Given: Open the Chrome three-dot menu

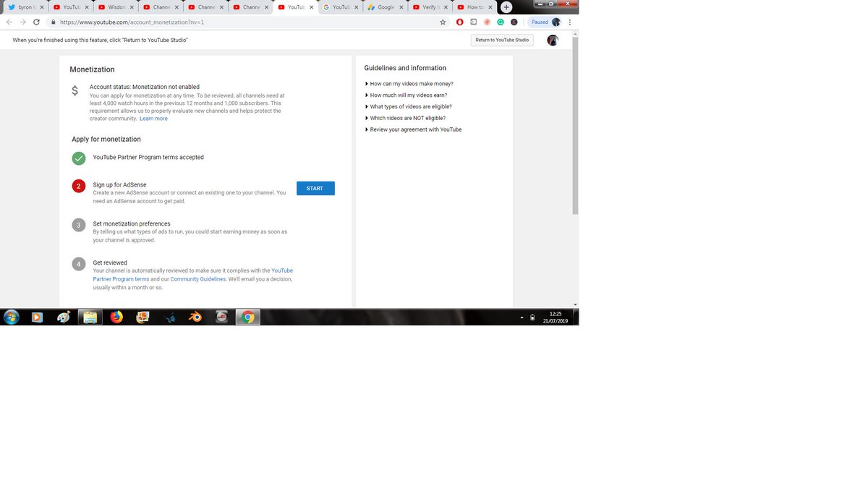Looking at the screenshot, I should [570, 22].
